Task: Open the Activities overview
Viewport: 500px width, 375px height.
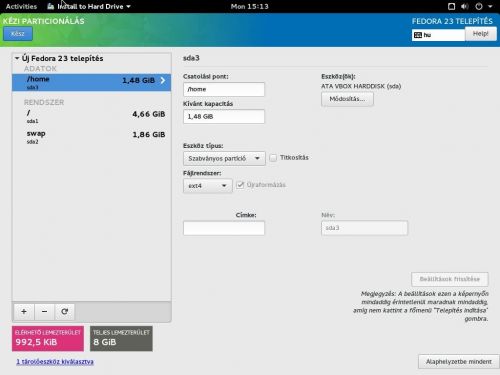Action: tap(21, 6)
